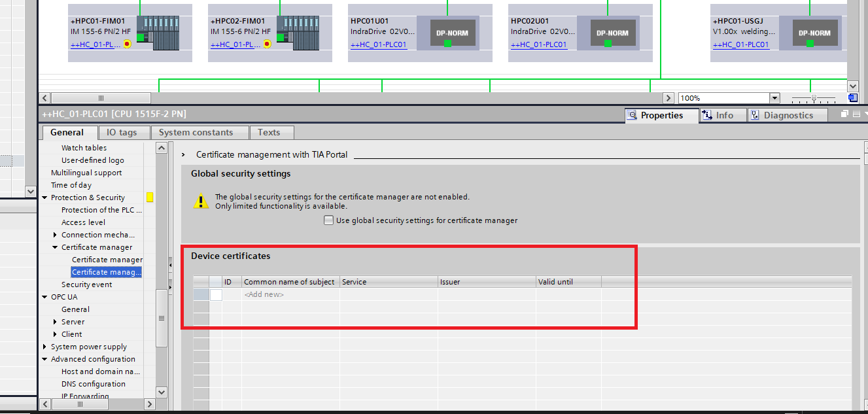Screen dimensions: 868x414
Task: Select User-defined logo in the tree
Action: click(92, 160)
